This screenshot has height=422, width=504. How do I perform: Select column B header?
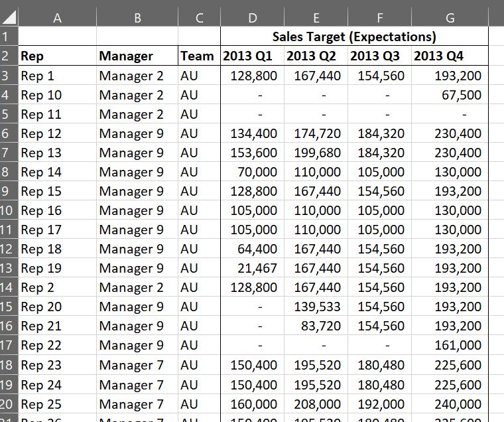pyautogui.click(x=137, y=17)
